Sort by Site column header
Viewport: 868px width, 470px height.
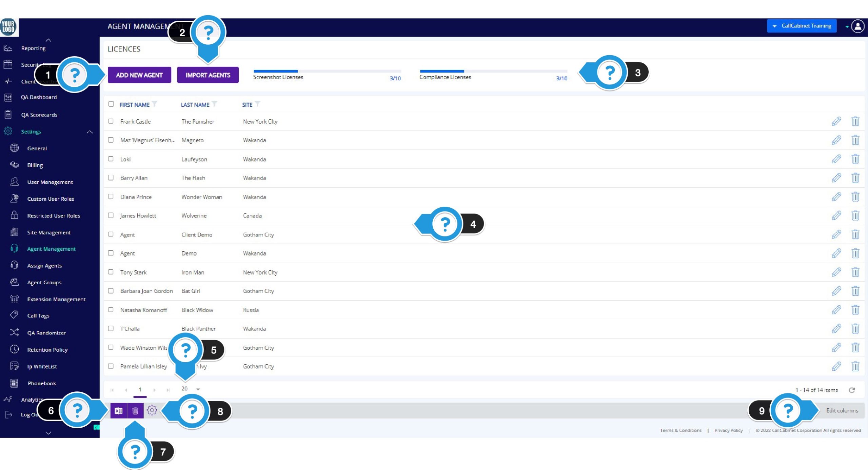[247, 105]
